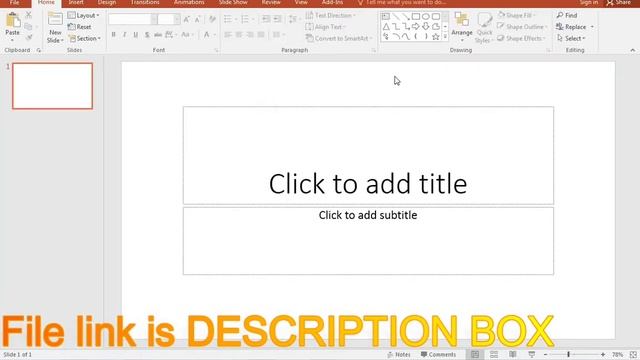This screenshot has height=360, width=640.
Task: Open the Layout dropdown
Action: 84,16
